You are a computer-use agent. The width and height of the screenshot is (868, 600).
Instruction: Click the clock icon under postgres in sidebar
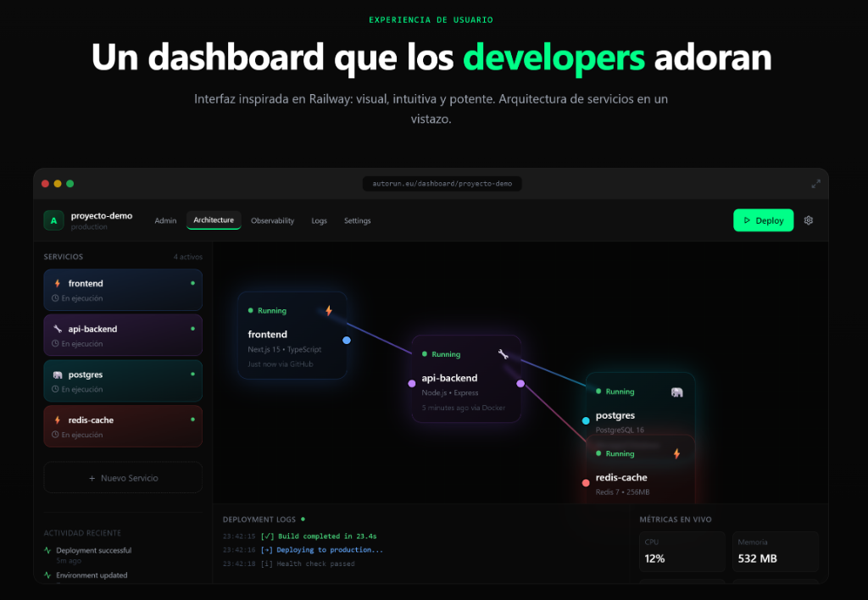[x=55, y=389]
